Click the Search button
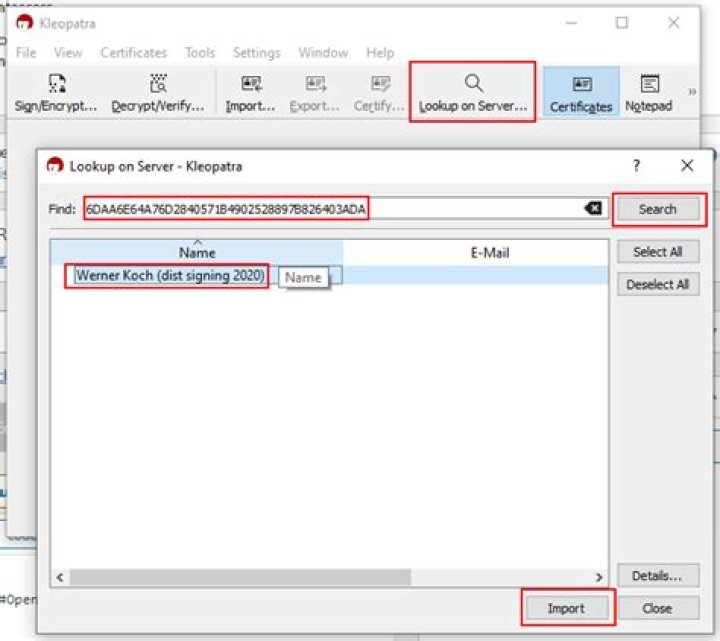This screenshot has height=641, width=720. click(x=658, y=209)
